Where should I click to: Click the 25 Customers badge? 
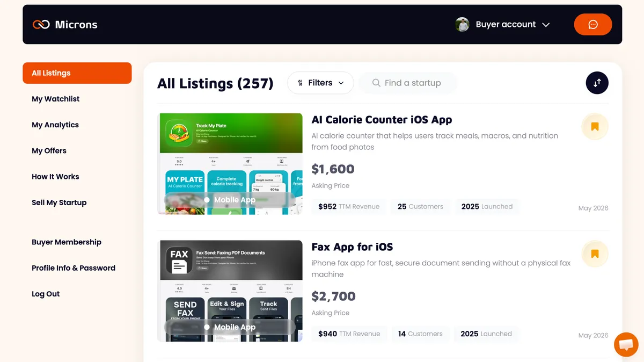420,207
